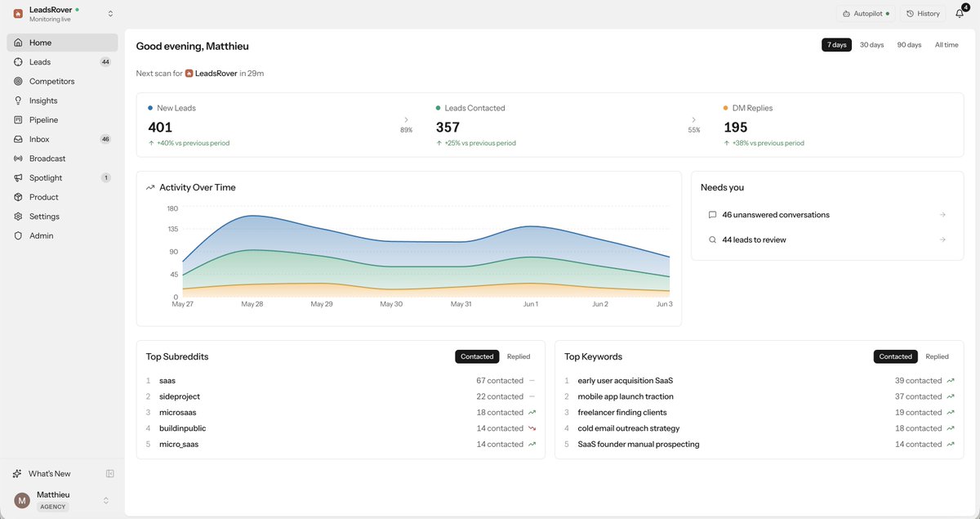Click trend icon for early user acquisition SaaS
The width and height of the screenshot is (980, 519).
(x=951, y=381)
